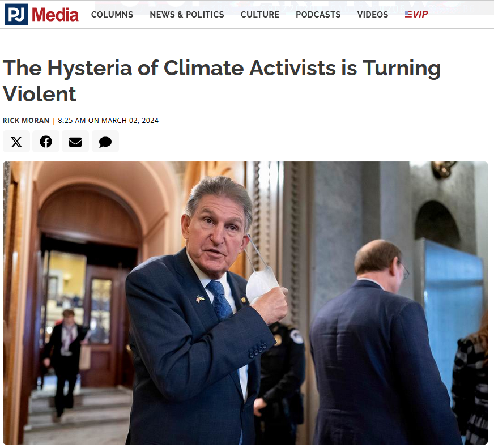The height and width of the screenshot is (448, 494).
Task: Open the COLUMNS section
Action: pyautogui.click(x=112, y=15)
